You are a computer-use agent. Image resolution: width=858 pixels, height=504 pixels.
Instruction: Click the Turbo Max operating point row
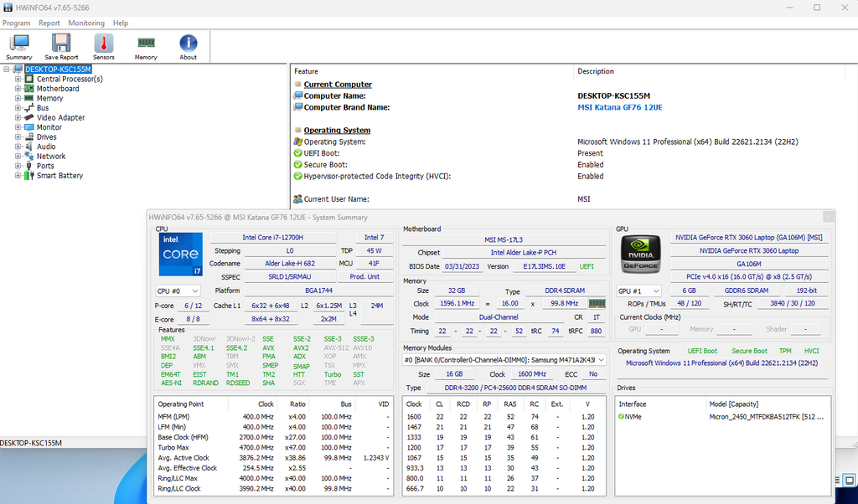(x=273, y=447)
